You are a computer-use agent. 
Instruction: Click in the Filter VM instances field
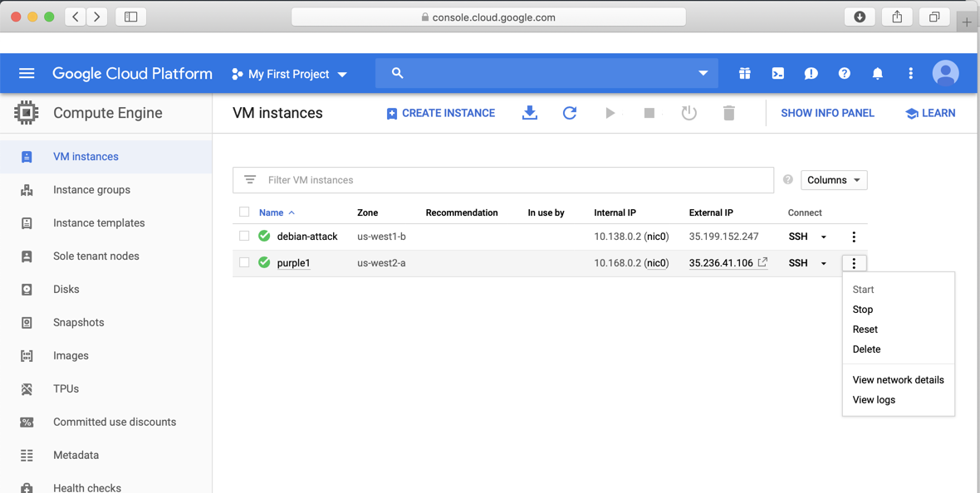pos(503,180)
